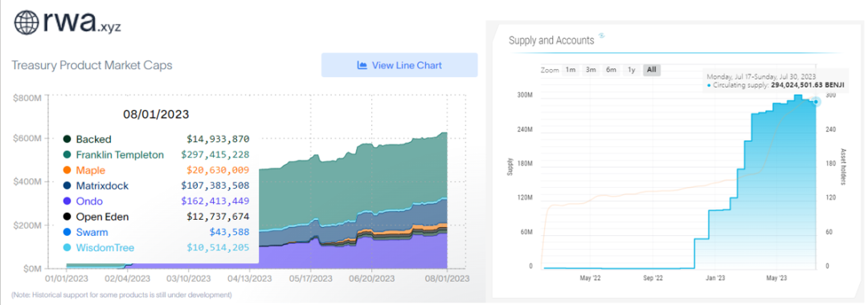This screenshot has height=305, width=868.
Task: Click the Matrixdock legend dot
Action: click(67, 185)
